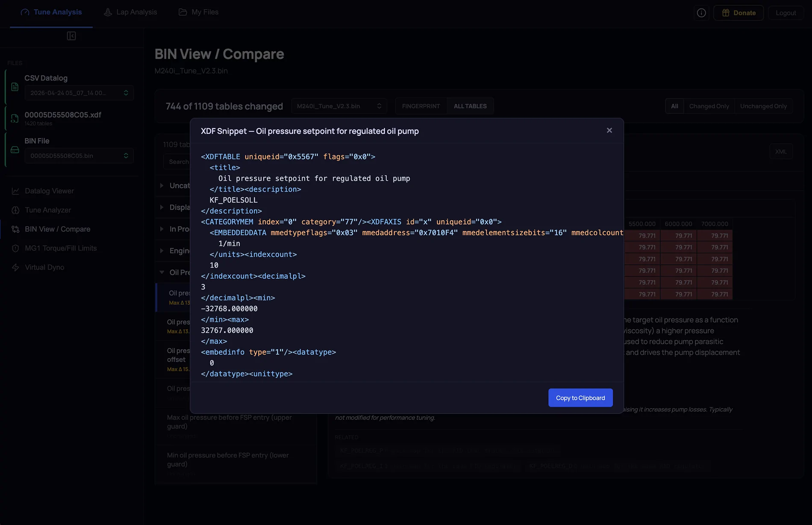This screenshot has height=525, width=812.
Task: Click the 7000.000 column header
Action: point(714,224)
